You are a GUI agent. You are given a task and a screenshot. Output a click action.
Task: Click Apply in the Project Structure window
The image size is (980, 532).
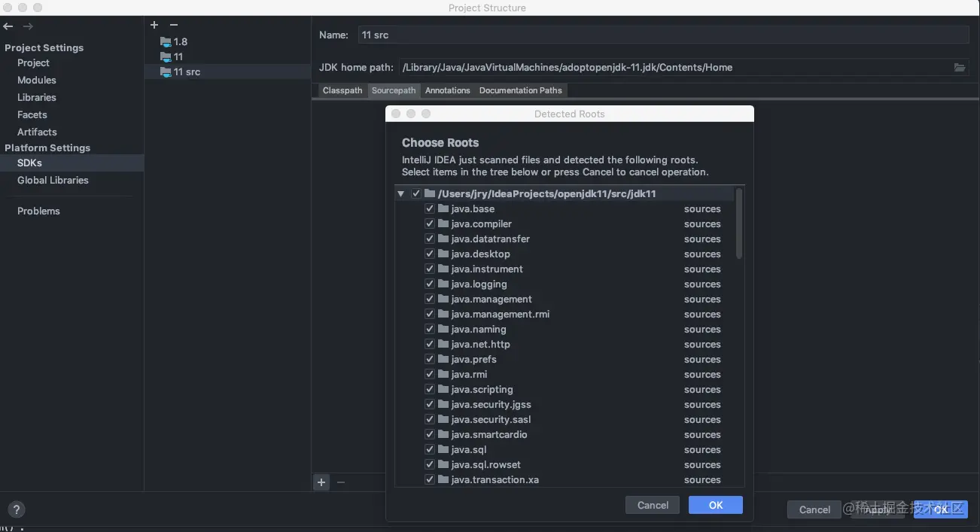pos(878,509)
